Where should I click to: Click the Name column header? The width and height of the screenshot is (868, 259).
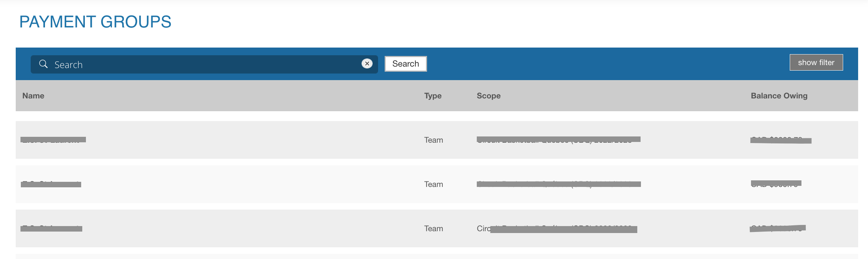click(x=33, y=96)
